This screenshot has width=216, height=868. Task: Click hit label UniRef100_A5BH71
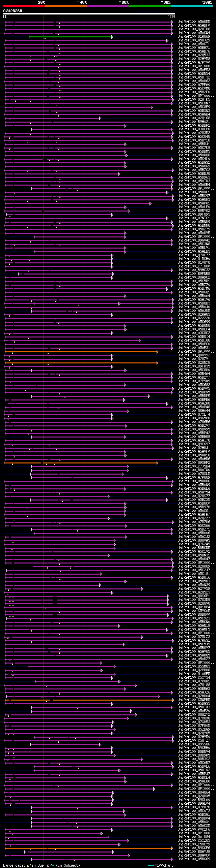pos(194,48)
